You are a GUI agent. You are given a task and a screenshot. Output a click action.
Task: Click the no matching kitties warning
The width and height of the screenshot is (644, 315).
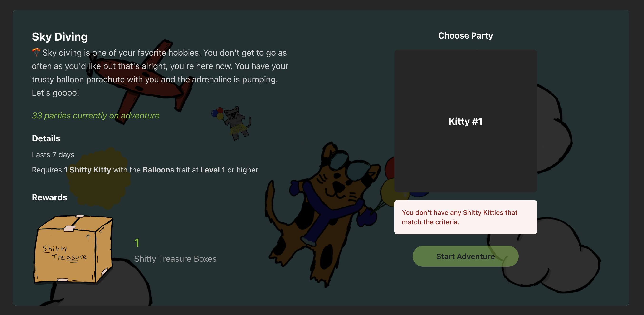point(465,217)
